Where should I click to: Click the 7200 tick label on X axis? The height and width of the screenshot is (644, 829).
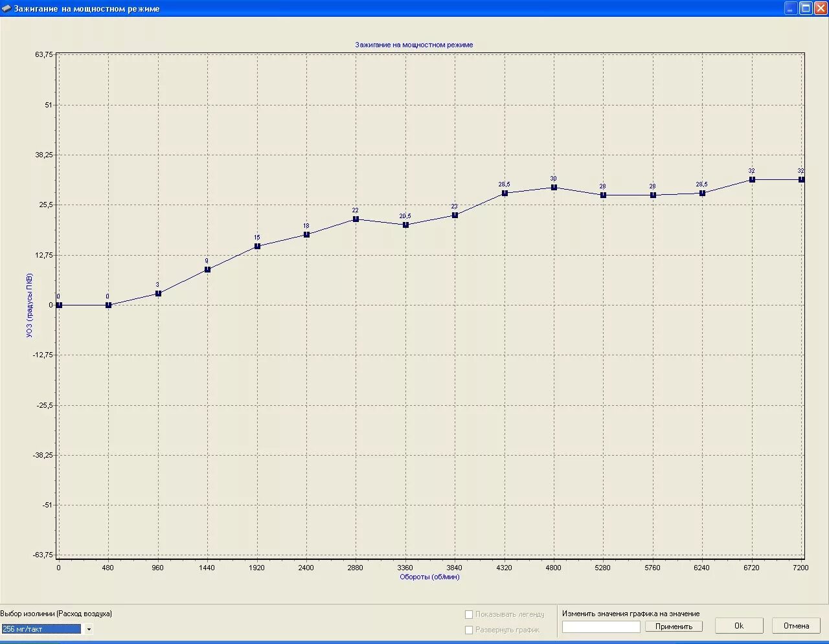pyautogui.click(x=801, y=568)
